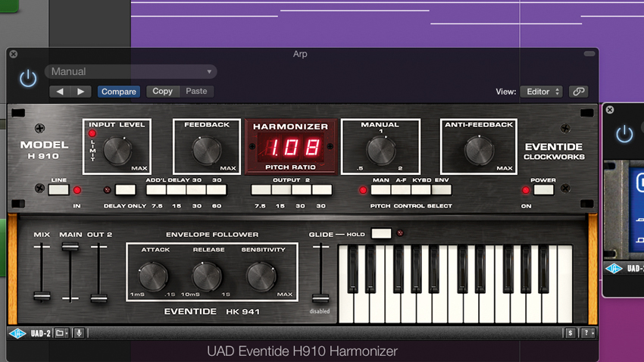Click the Attack knob in Envelope Follower

point(153,276)
